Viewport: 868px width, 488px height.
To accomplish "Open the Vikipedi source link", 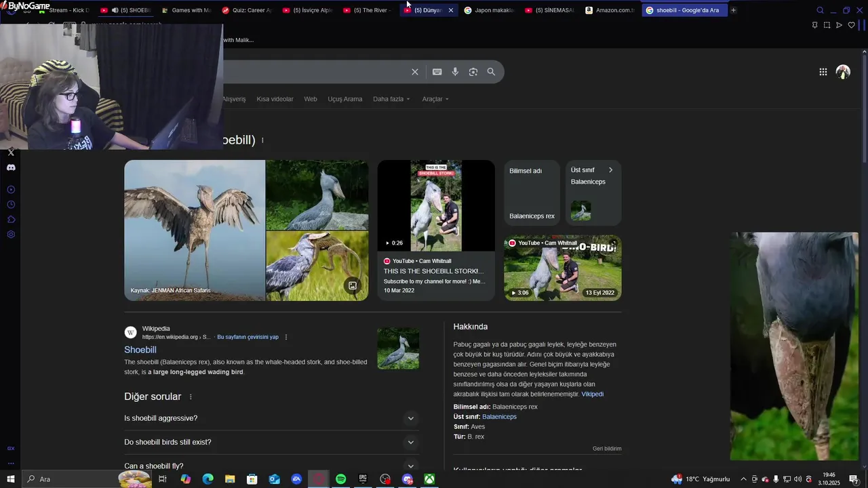I will (x=592, y=394).
